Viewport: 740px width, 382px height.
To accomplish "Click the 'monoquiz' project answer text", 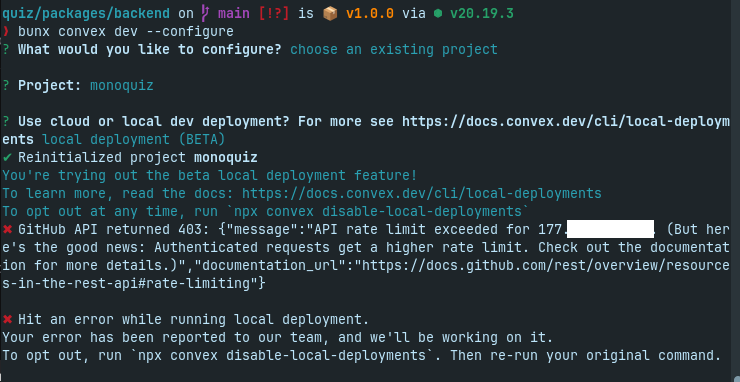I will tap(122, 86).
